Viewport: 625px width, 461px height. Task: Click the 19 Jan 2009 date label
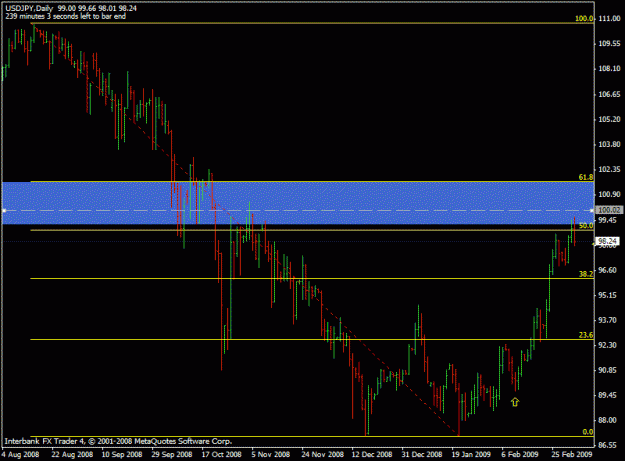click(x=471, y=454)
